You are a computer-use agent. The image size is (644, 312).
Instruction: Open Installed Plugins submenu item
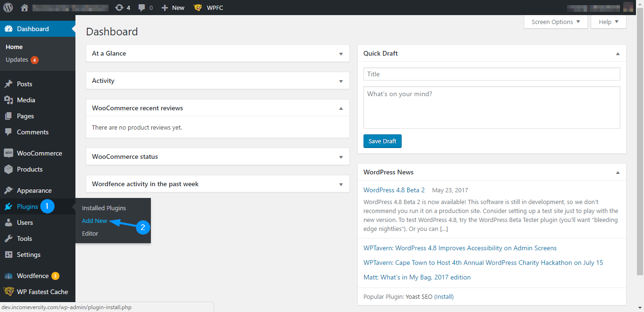point(104,208)
